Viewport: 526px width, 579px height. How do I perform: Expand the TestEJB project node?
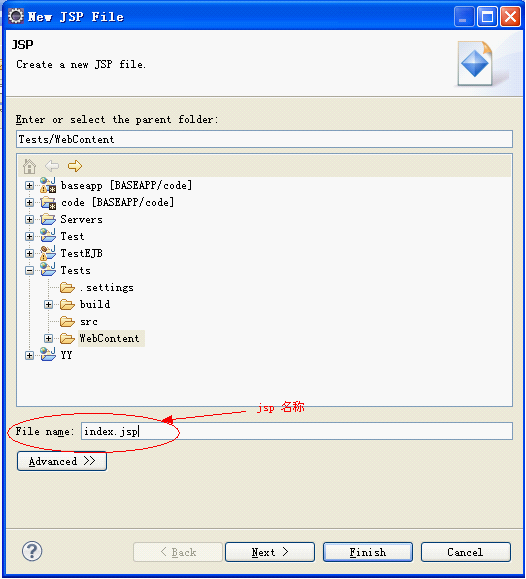(x=30, y=253)
